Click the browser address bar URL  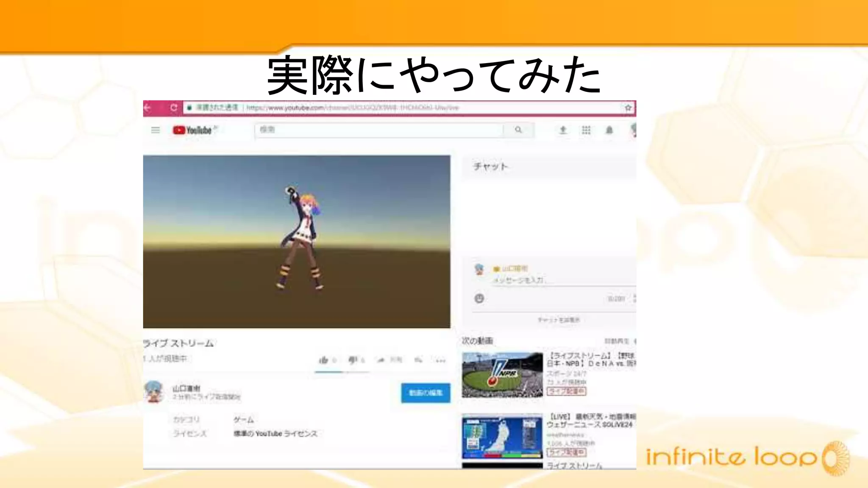[x=353, y=108]
